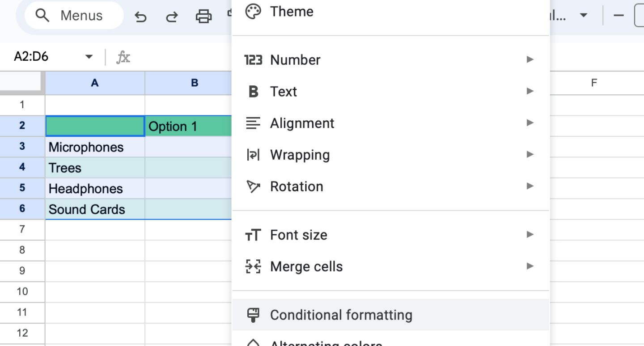Click the Conditional formatting paint icon
644x346 pixels.
[x=253, y=315]
